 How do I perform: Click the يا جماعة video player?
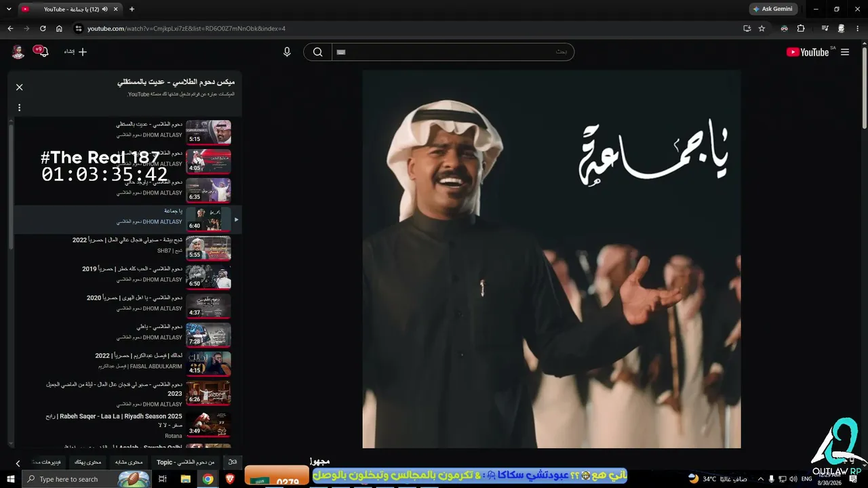pos(551,258)
